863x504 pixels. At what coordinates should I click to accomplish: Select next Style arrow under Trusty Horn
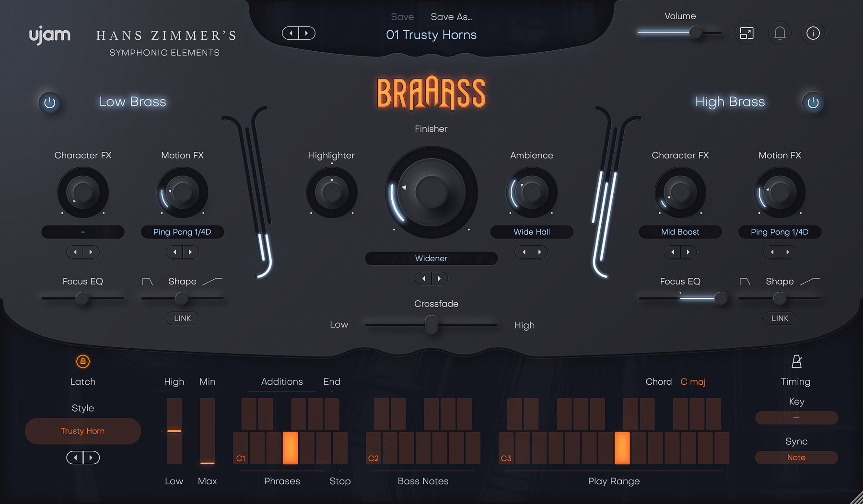point(91,458)
